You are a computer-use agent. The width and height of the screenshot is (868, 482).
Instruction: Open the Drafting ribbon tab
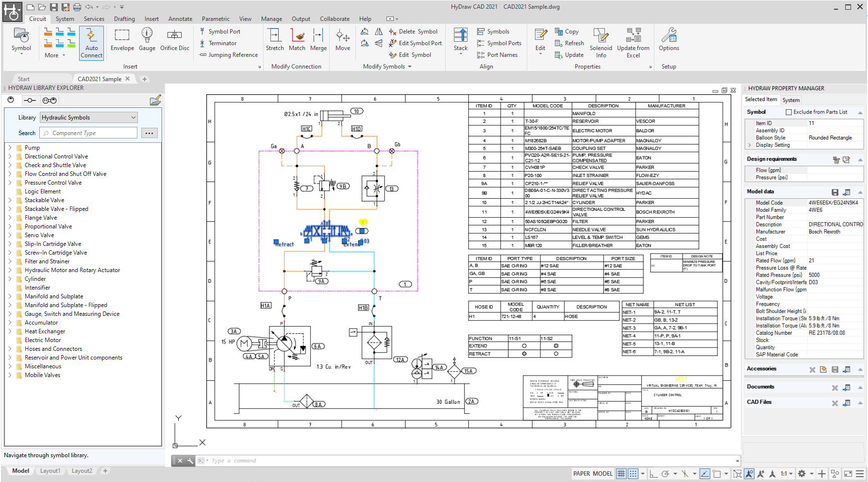[124, 19]
